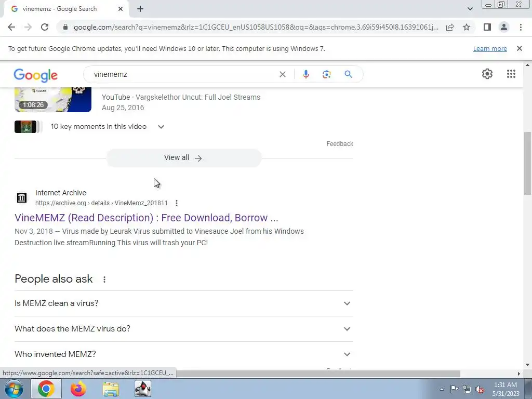Screen dimensions: 532x399
Task: Play the 1:08:26 YouTube video thumbnail
Action: (x=53, y=99)
